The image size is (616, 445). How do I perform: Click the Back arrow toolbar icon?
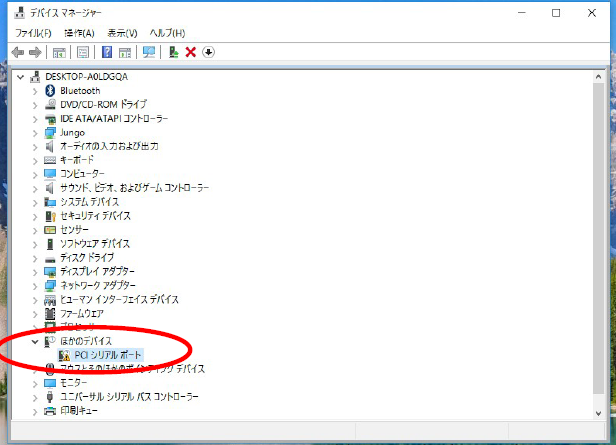pyautogui.click(x=17, y=52)
